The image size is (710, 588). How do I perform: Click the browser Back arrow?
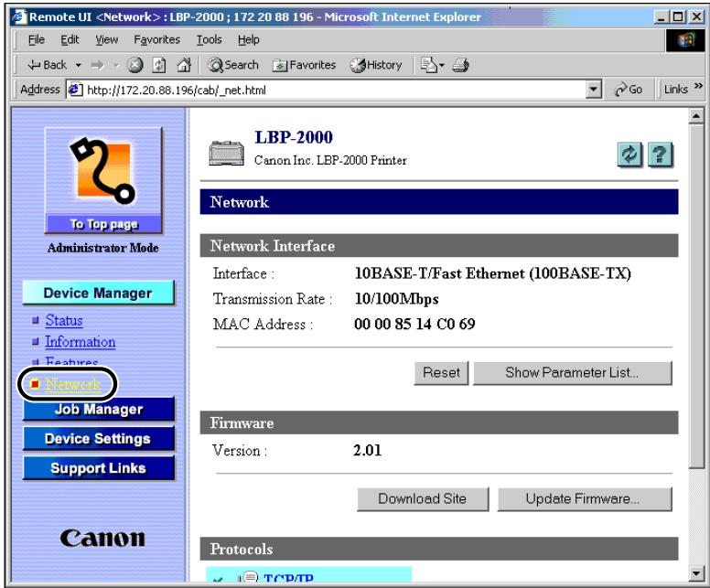pyautogui.click(x=47, y=65)
